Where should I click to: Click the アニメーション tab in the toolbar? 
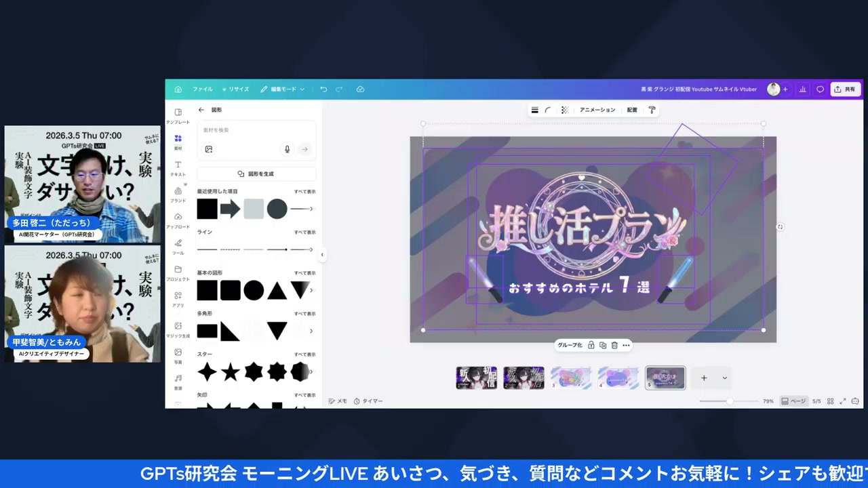[x=597, y=110]
